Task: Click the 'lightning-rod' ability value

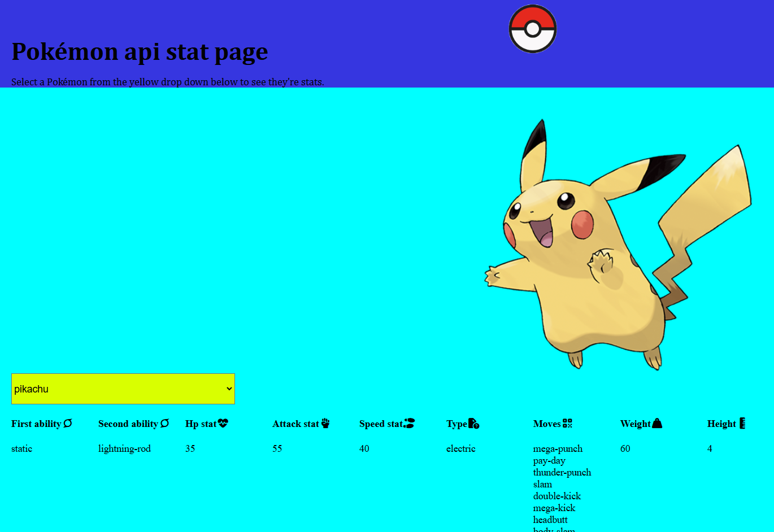Action: coord(124,448)
